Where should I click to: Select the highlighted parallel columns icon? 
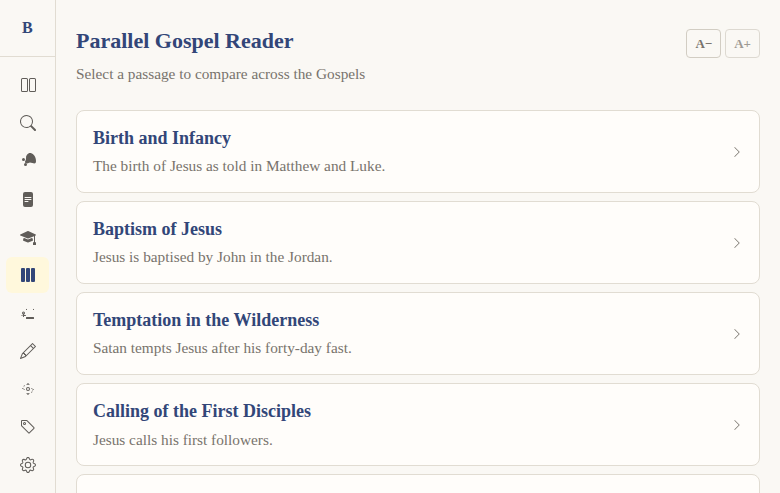pyautogui.click(x=28, y=275)
